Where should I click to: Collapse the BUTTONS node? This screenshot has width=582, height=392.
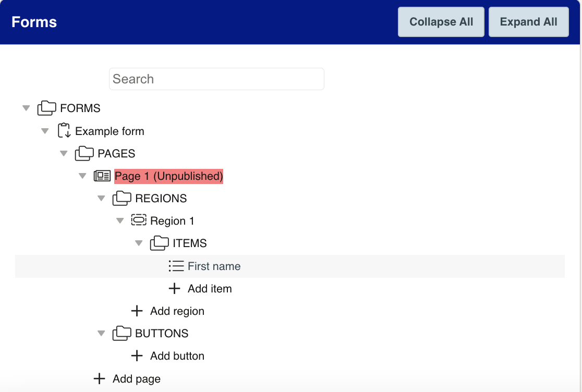(x=101, y=333)
